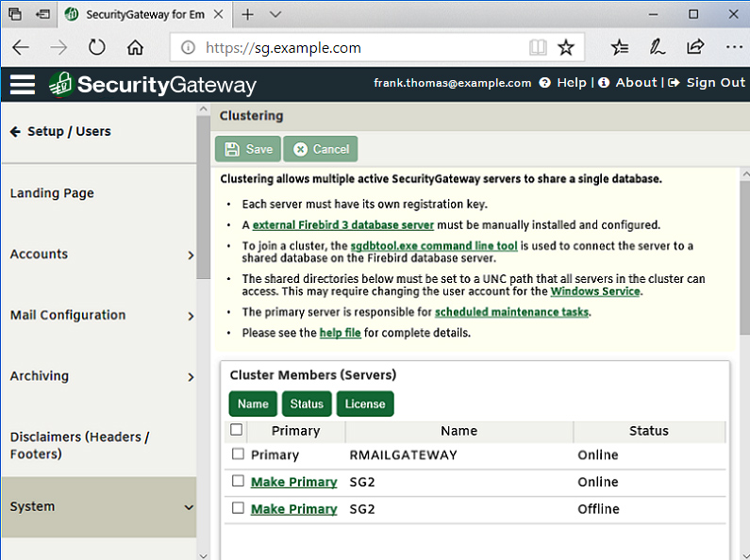Check the SG2 Online row checkbox
Viewport: 750px width, 560px height.
[x=238, y=481]
